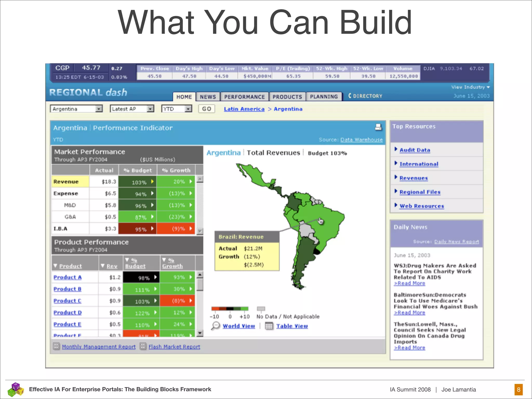Viewport: 532px width, 399px height.
Task: Click the arrow beside Revenue 103% budget
Action: coord(152,182)
